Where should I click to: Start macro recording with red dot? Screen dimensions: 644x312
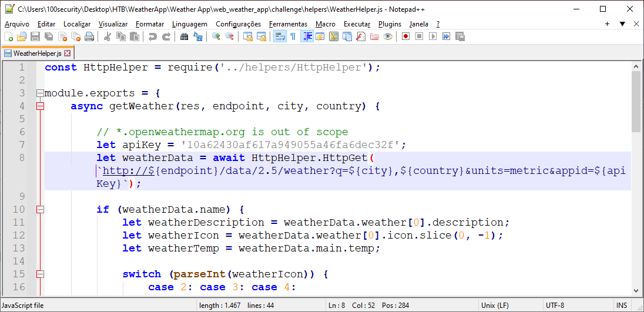pos(405,36)
